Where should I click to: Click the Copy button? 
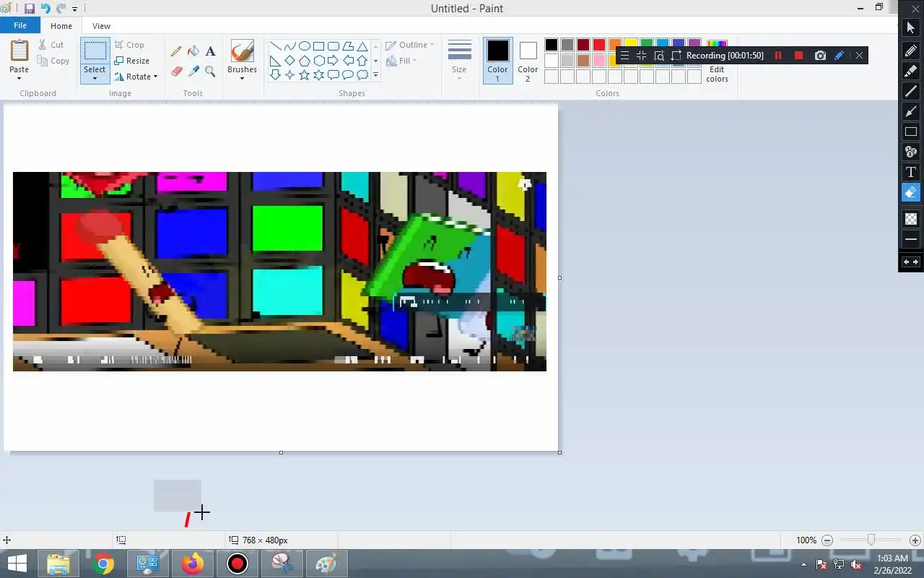(53, 61)
